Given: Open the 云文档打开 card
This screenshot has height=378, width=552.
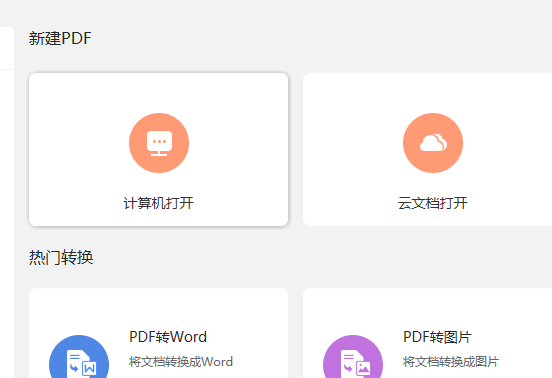Looking at the screenshot, I should tap(427, 149).
